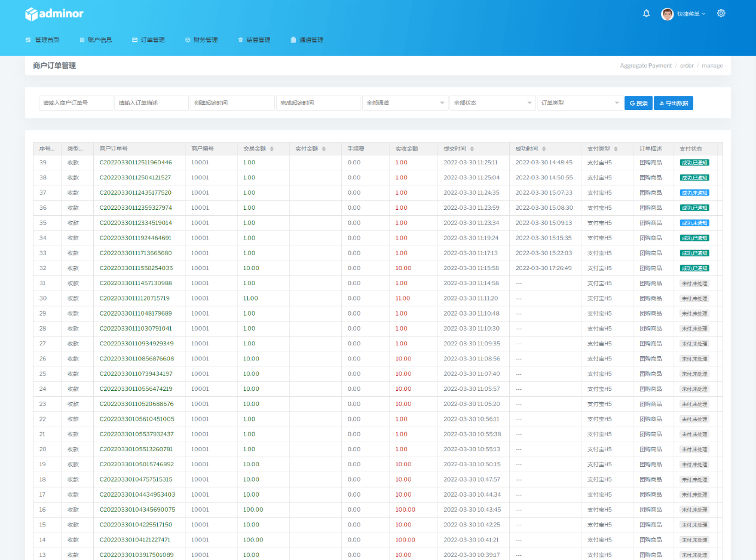Sort by 提交时间 column arrows
Image resolution: width=756 pixels, height=560 pixels.
tap(472, 149)
